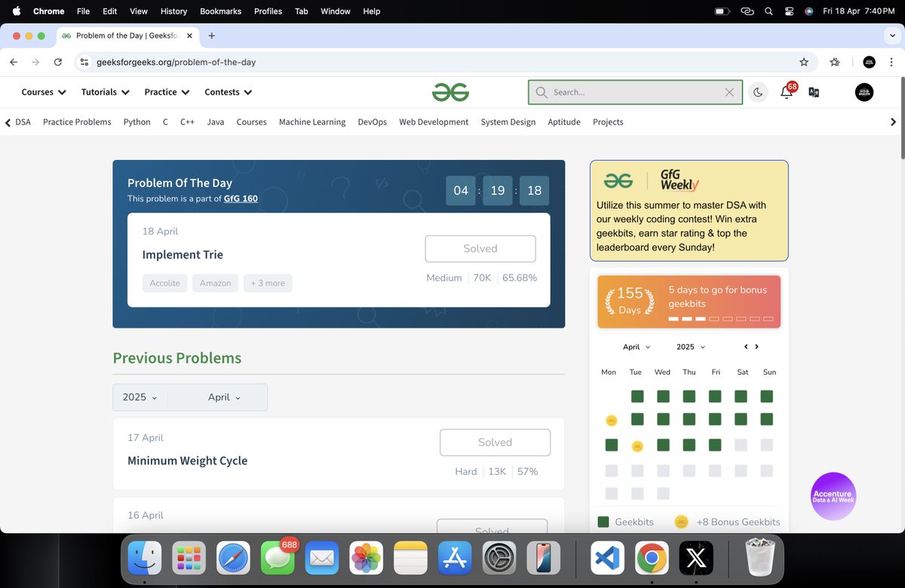Click Solved button for Minimum Weight Cycle
This screenshot has height=588, width=905.
click(x=495, y=443)
